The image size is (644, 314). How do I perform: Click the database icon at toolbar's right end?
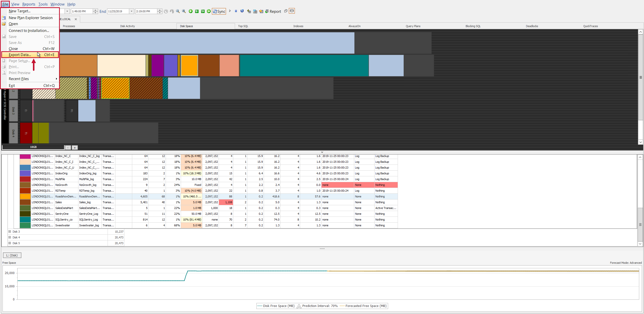point(292,11)
